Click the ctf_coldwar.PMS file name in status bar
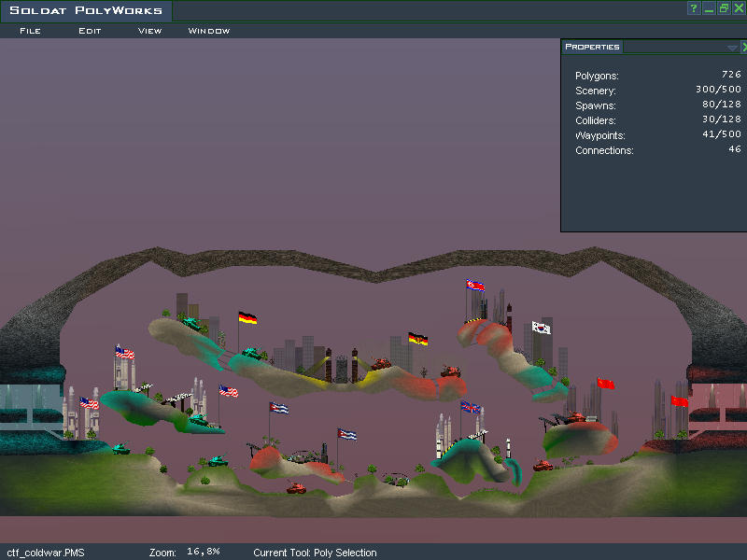Viewport: 747px width, 560px height. [x=46, y=553]
